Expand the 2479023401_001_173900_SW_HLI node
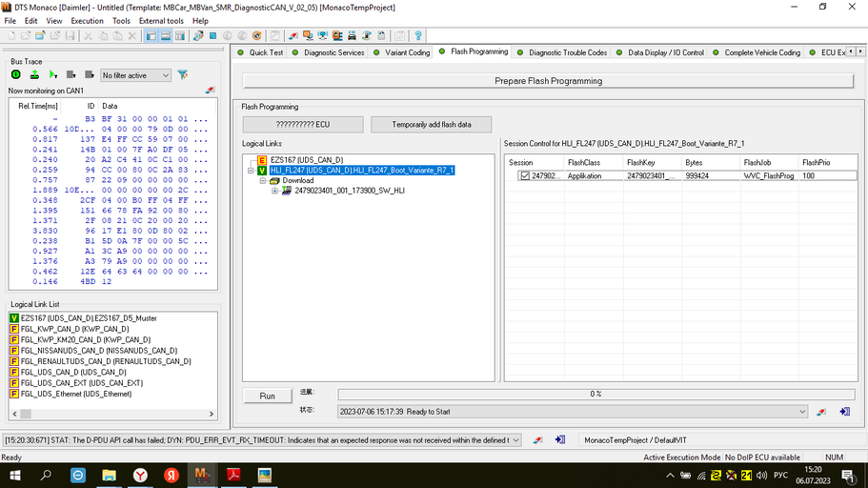The image size is (868, 488). click(x=274, y=191)
